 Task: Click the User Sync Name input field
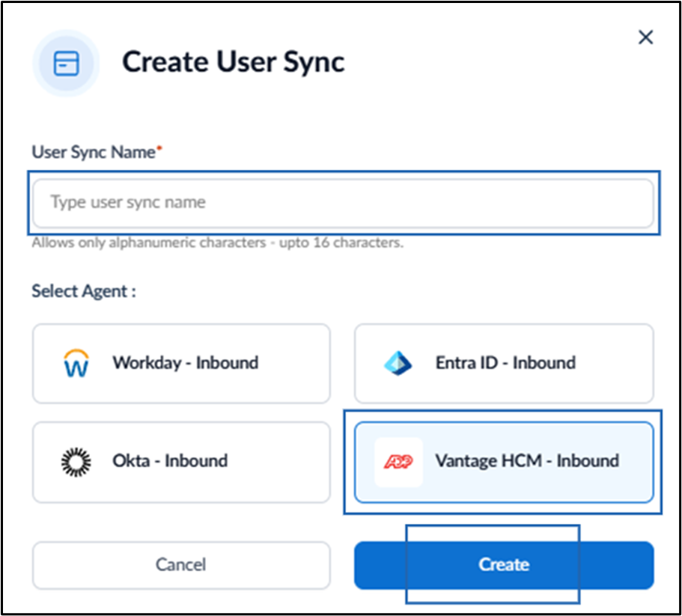343,203
